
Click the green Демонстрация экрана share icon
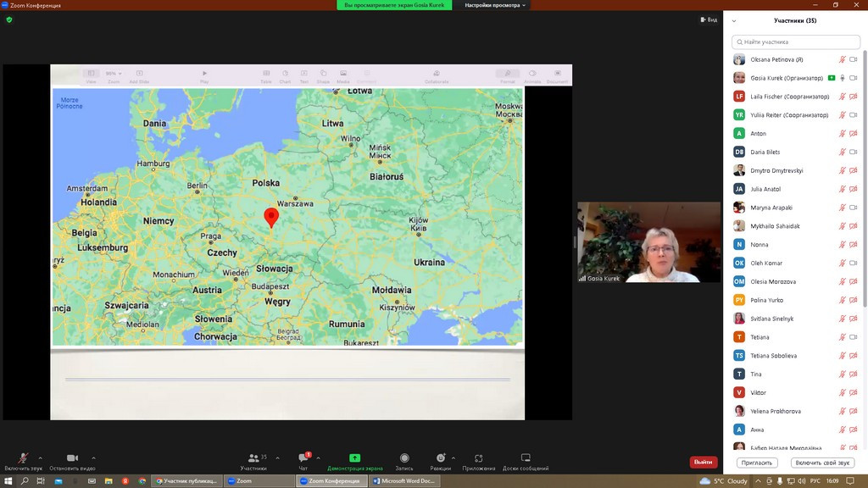tap(354, 458)
